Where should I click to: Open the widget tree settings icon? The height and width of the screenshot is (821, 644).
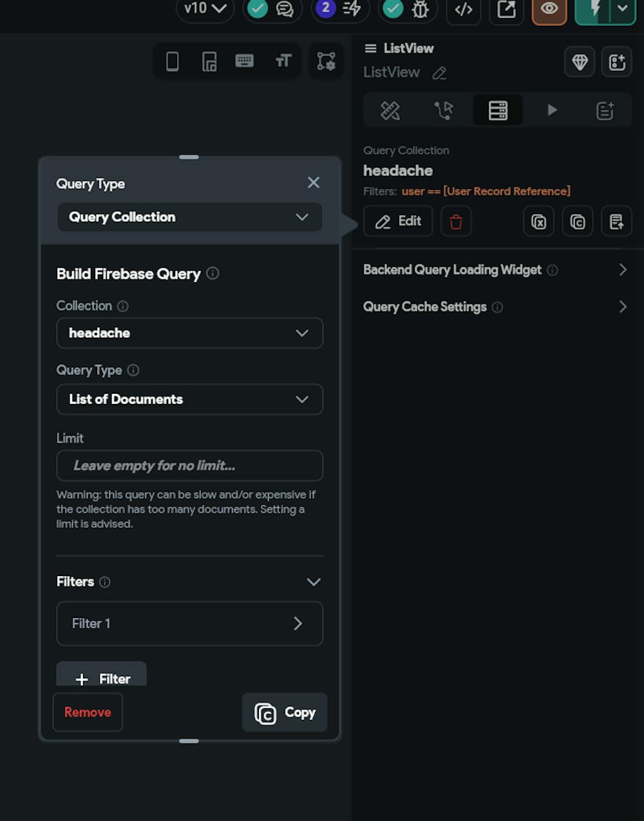click(x=326, y=61)
